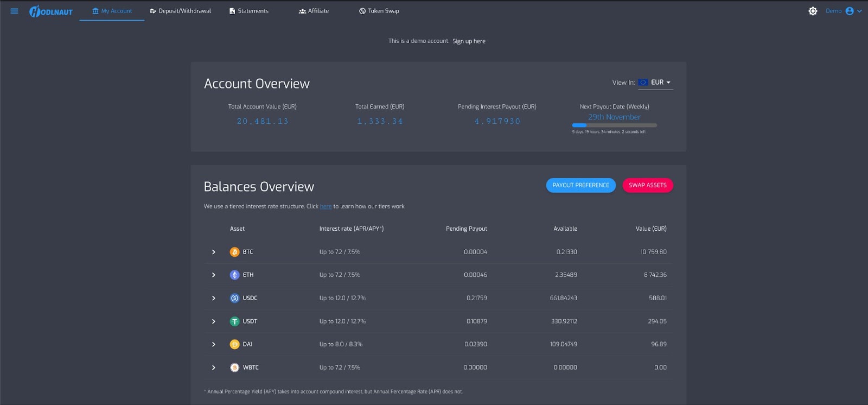
Task: Click DAI available 109.04749
Action: pyautogui.click(x=564, y=344)
